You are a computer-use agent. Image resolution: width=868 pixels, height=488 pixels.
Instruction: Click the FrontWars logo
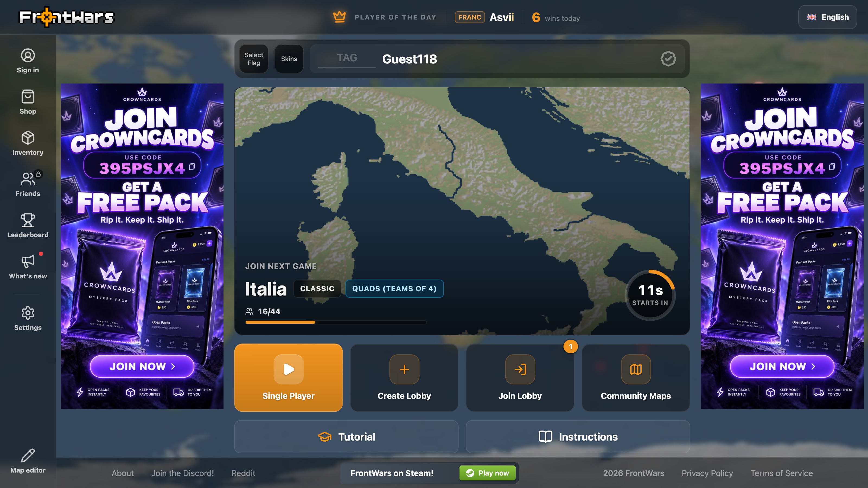coord(67,17)
